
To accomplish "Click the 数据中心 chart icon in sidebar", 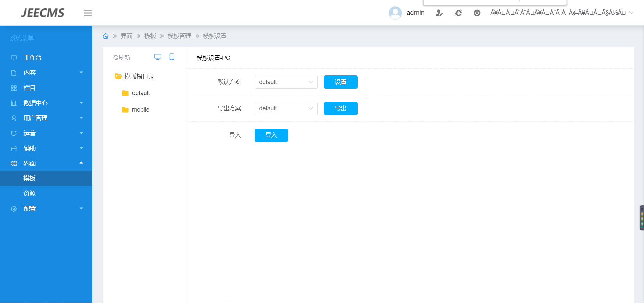I will coord(14,103).
